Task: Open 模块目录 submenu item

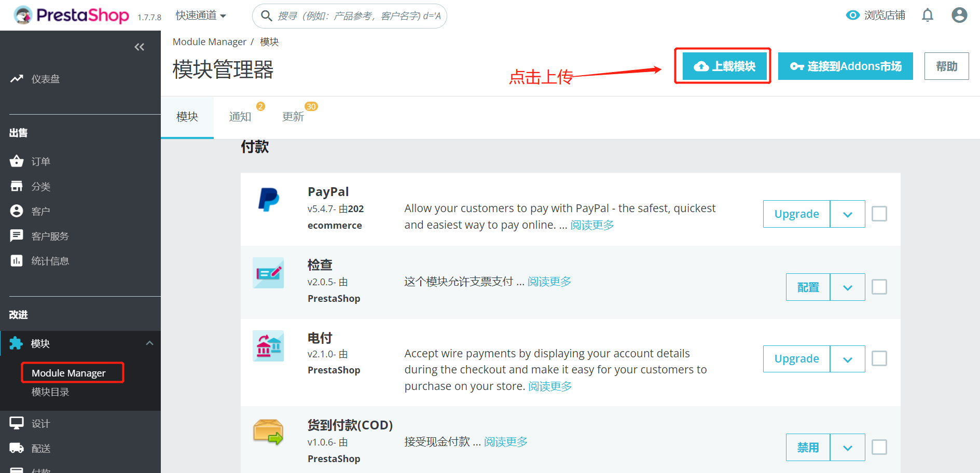Action: click(x=50, y=392)
